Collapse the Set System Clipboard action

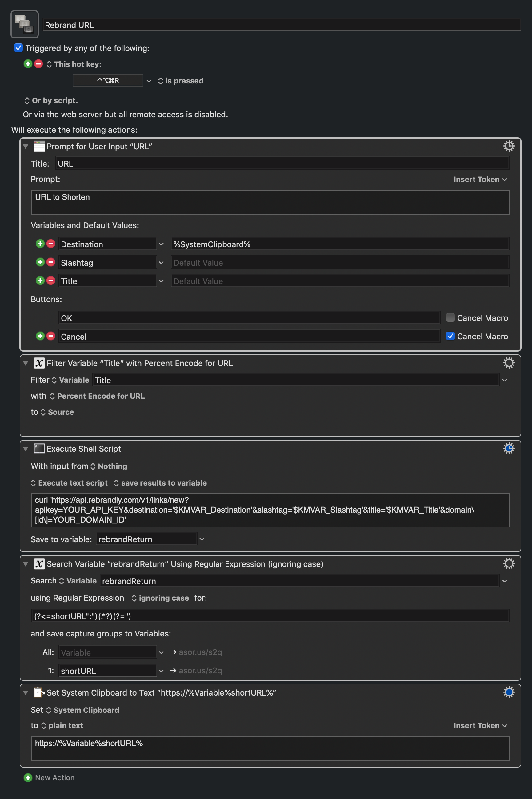[26, 693]
